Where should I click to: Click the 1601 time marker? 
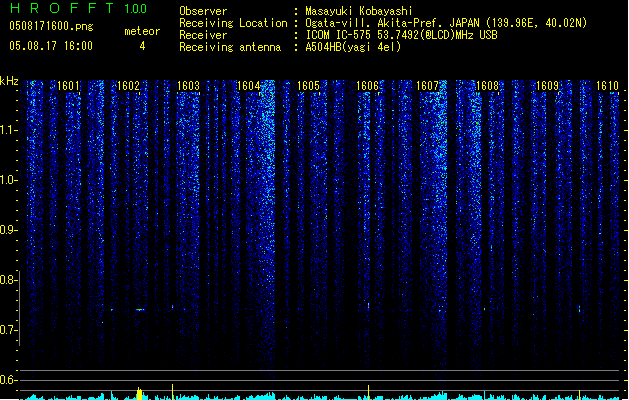pyautogui.click(x=68, y=86)
